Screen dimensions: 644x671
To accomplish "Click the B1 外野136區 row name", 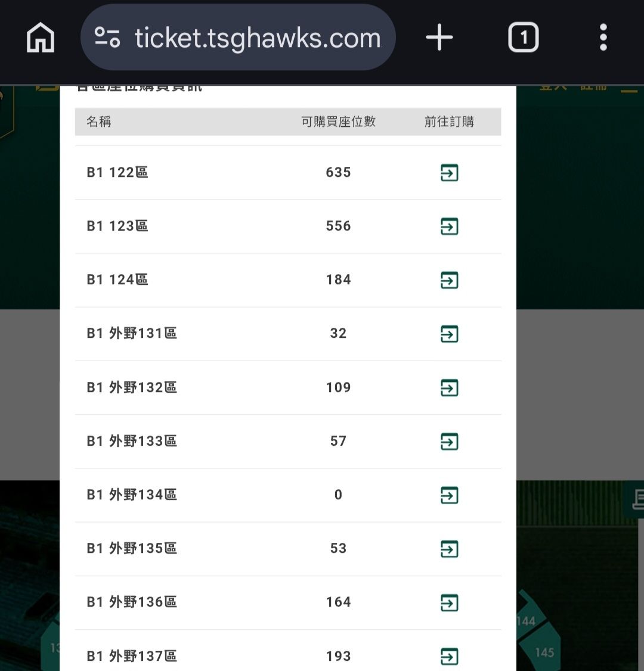I will [132, 602].
